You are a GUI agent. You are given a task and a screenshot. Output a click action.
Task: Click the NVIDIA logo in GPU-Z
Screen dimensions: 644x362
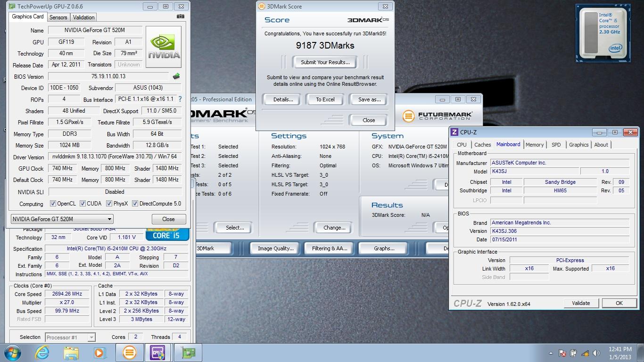[x=164, y=47]
